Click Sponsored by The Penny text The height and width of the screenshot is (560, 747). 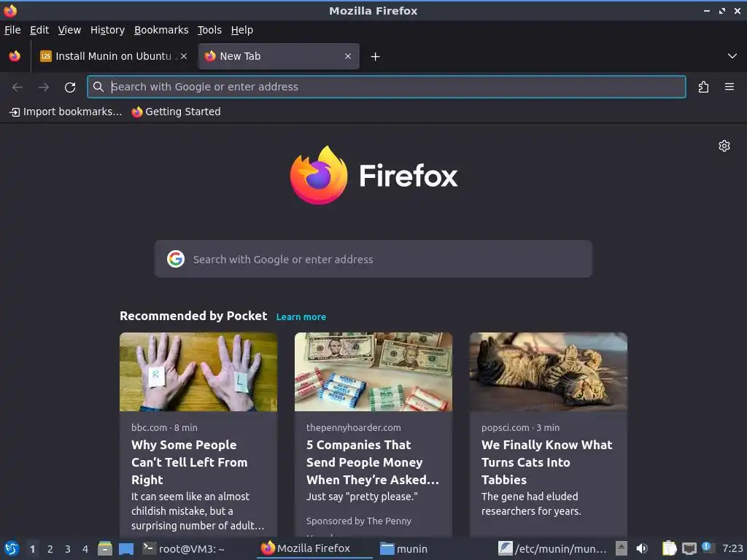pos(359,521)
